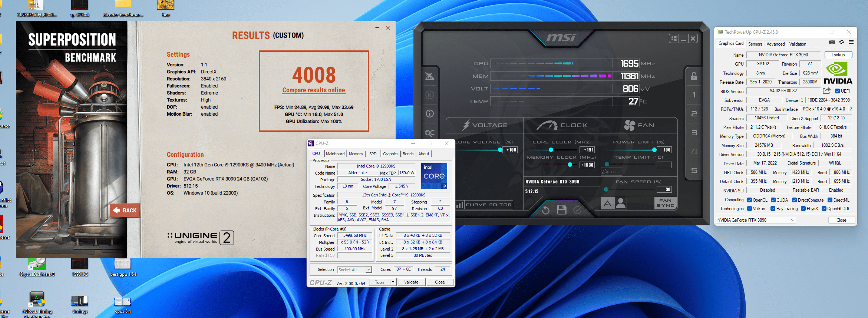Image resolution: width=868 pixels, height=318 pixels.
Task: Open the GPU-Z hamburger menu
Action: tap(851, 42)
